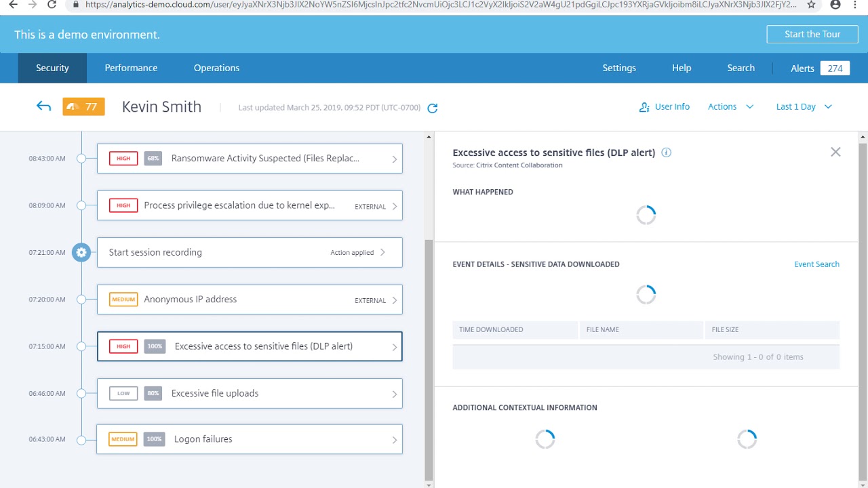868x488 pixels.
Task: Expand Excessive file uploads chevron
Action: coord(395,394)
